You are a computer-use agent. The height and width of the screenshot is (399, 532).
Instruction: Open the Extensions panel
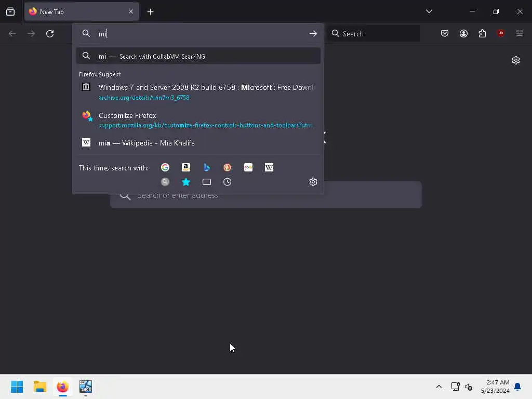pyautogui.click(x=482, y=33)
